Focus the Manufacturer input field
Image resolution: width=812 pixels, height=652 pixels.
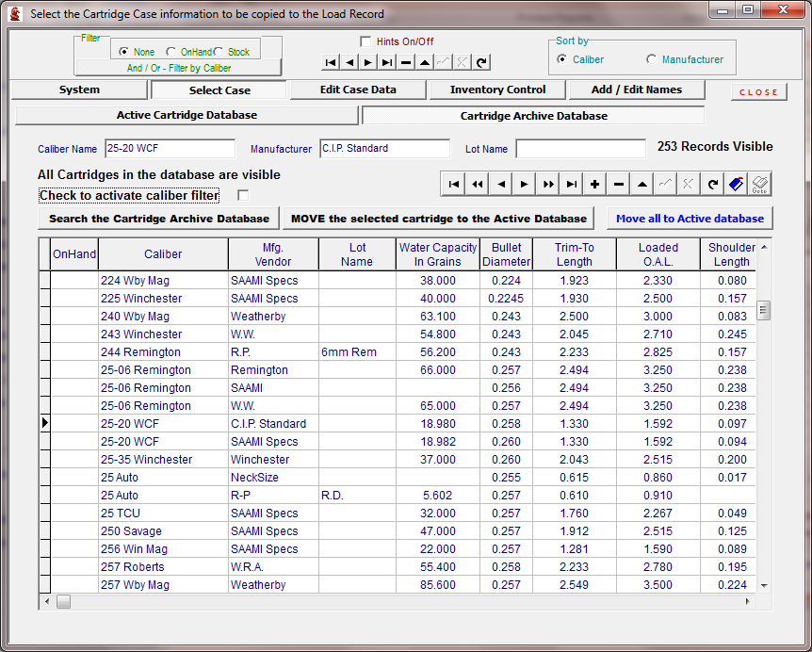pyautogui.click(x=384, y=149)
